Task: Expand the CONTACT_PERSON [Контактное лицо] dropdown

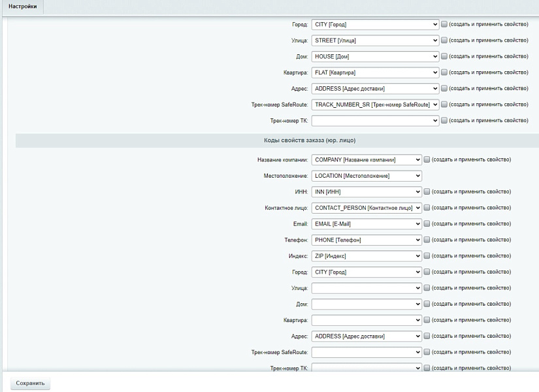Action: (x=367, y=208)
